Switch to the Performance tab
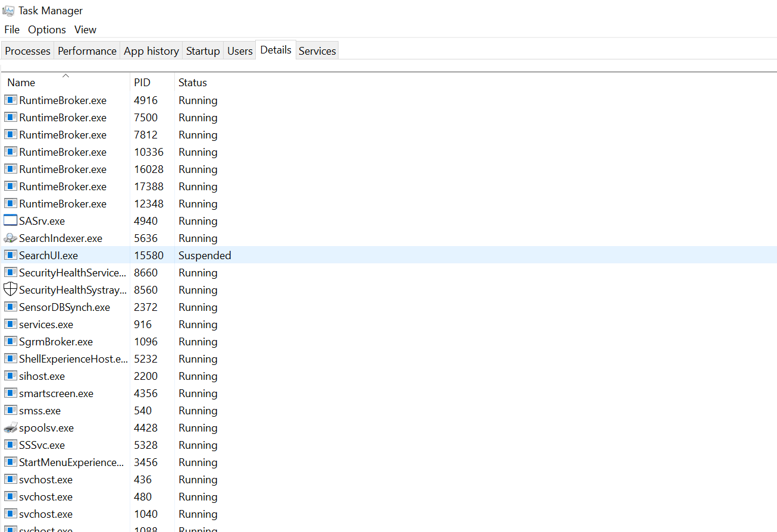The height and width of the screenshot is (532, 777). pyautogui.click(x=87, y=51)
